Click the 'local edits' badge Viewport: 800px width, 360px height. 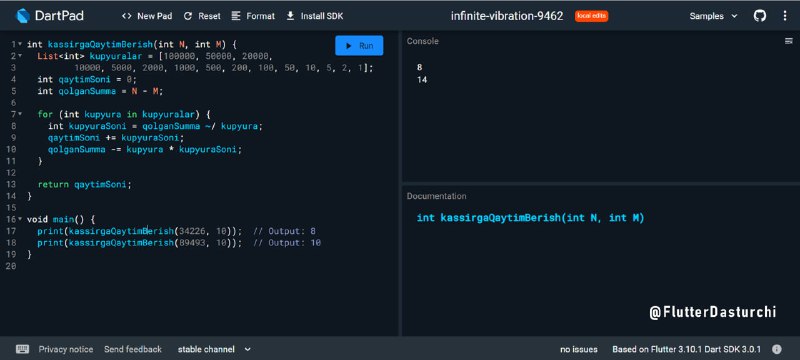point(591,16)
